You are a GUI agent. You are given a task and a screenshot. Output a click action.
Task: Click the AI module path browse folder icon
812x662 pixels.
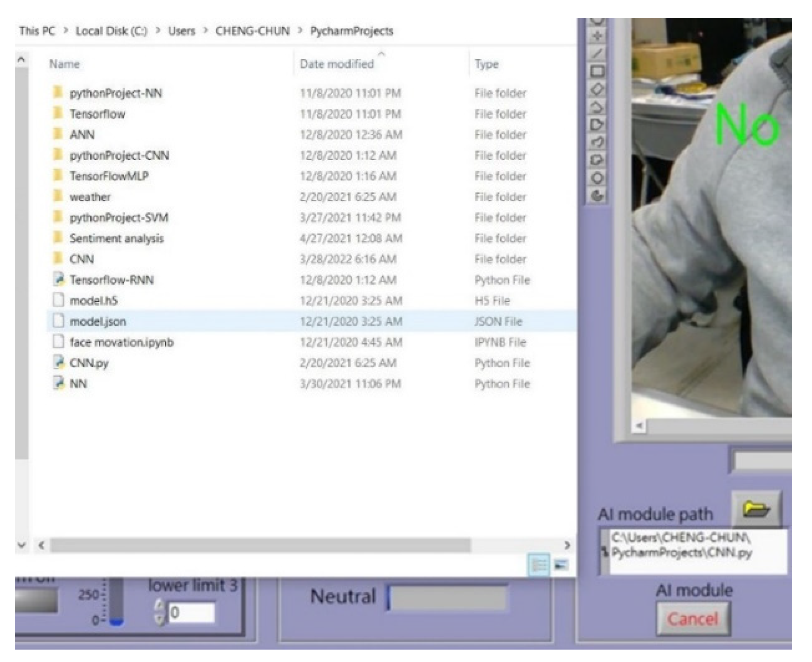(756, 509)
